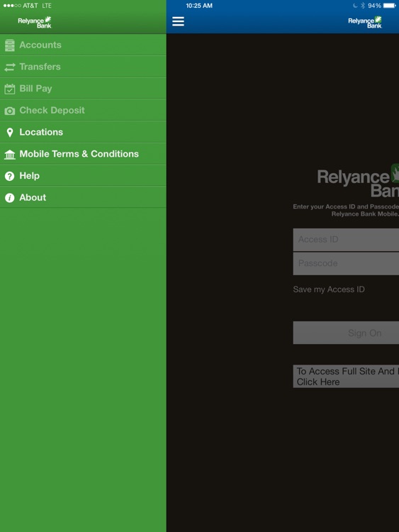The height and width of the screenshot is (532, 399).
Task: Focus the Access ID field
Action: coord(346,240)
